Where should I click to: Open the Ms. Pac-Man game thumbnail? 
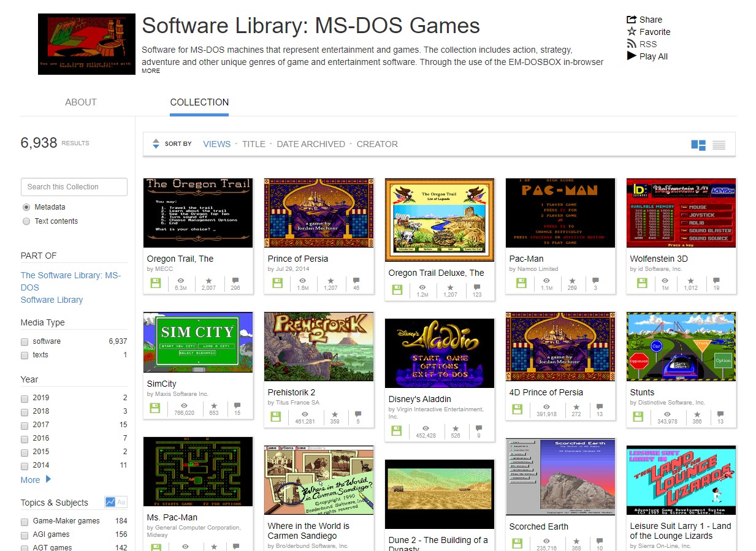click(x=198, y=472)
